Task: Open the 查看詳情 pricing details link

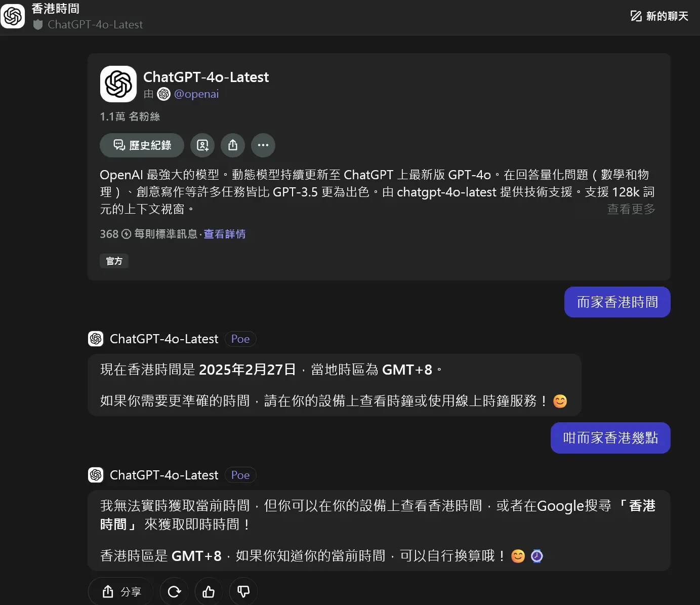Action: (x=224, y=234)
